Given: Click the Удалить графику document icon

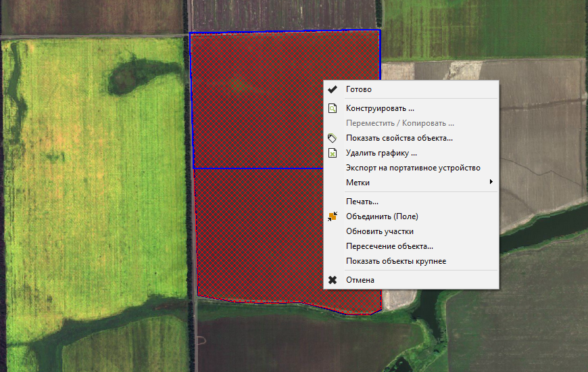Looking at the screenshot, I should tap(333, 153).
